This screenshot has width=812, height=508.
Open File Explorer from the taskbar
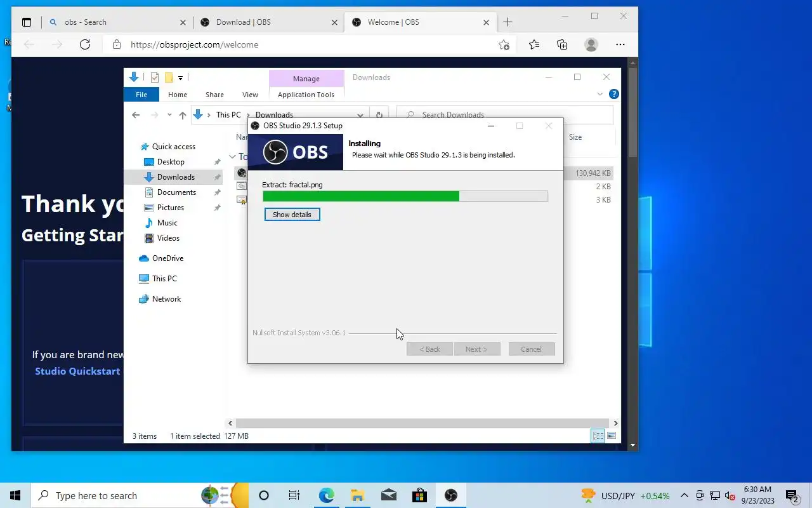[x=357, y=495]
